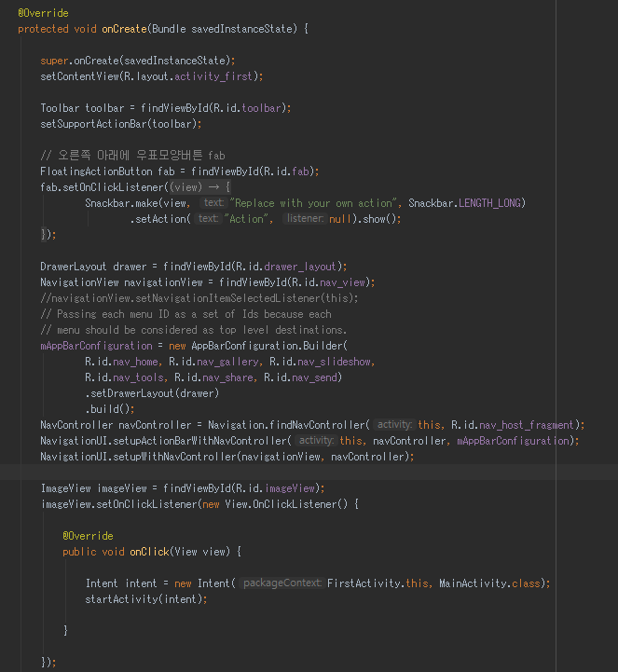Click mAppBarConfiguration before the = new assignment
Image resolution: width=618 pixels, height=672 pixels.
click(96, 346)
